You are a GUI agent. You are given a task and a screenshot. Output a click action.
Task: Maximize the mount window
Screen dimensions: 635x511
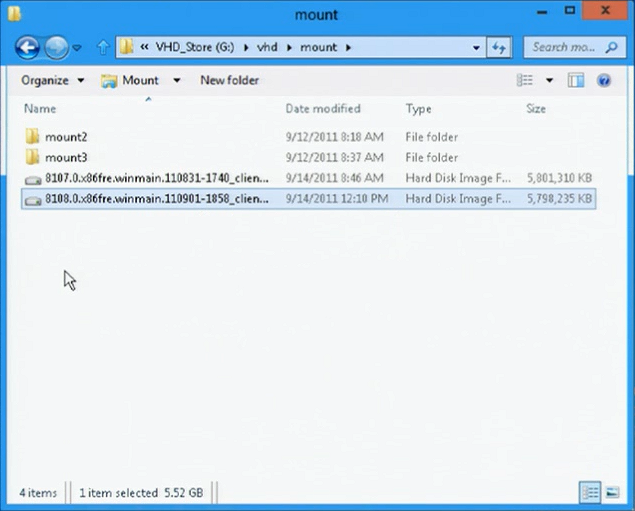(x=570, y=11)
